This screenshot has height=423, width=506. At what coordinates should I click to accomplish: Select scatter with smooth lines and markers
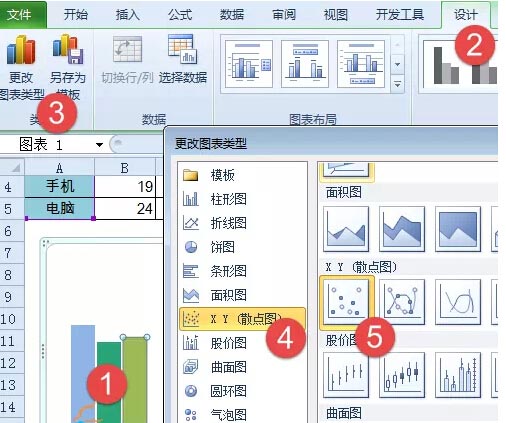(x=402, y=302)
